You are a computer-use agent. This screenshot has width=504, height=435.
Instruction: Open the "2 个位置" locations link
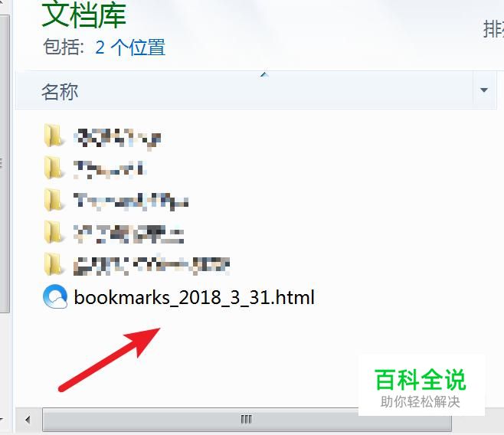[x=130, y=47]
